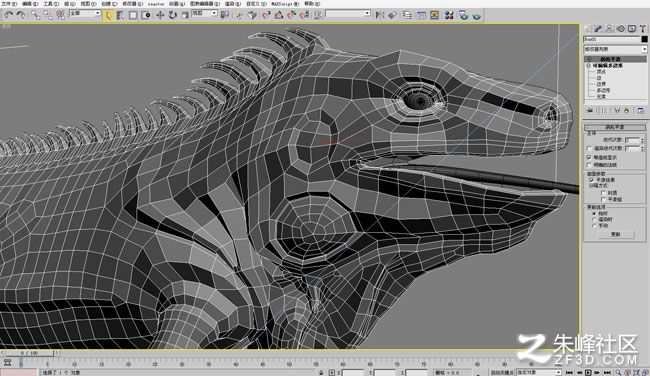Screen dimensions: 650x376
Task: Click the iterations spinner arrows in 涡轮平滑
Action: (x=643, y=140)
